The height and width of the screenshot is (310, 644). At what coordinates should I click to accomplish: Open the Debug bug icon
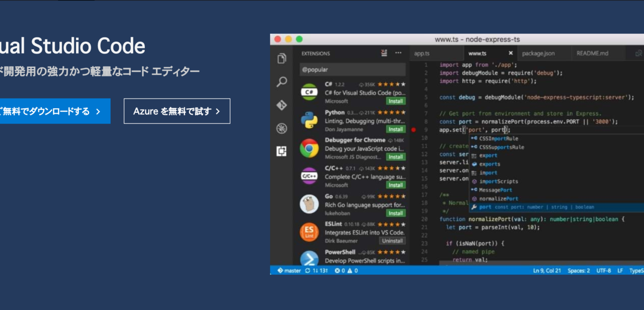[x=282, y=128]
